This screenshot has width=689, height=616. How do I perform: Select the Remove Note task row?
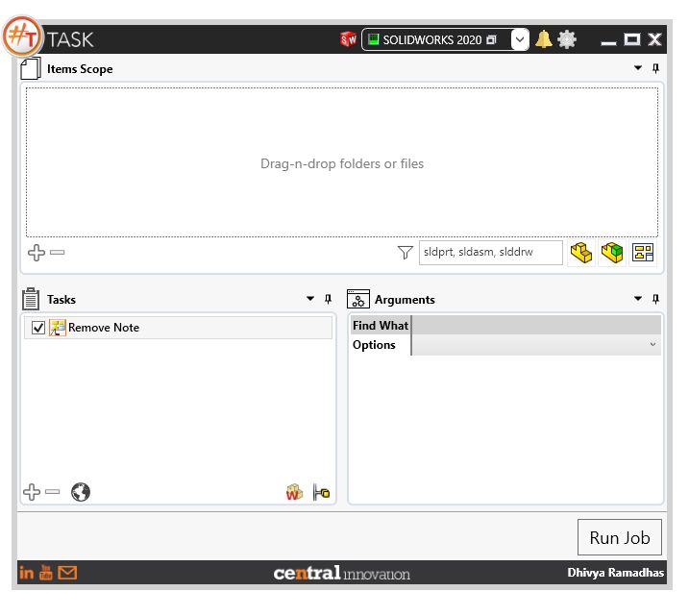point(178,328)
